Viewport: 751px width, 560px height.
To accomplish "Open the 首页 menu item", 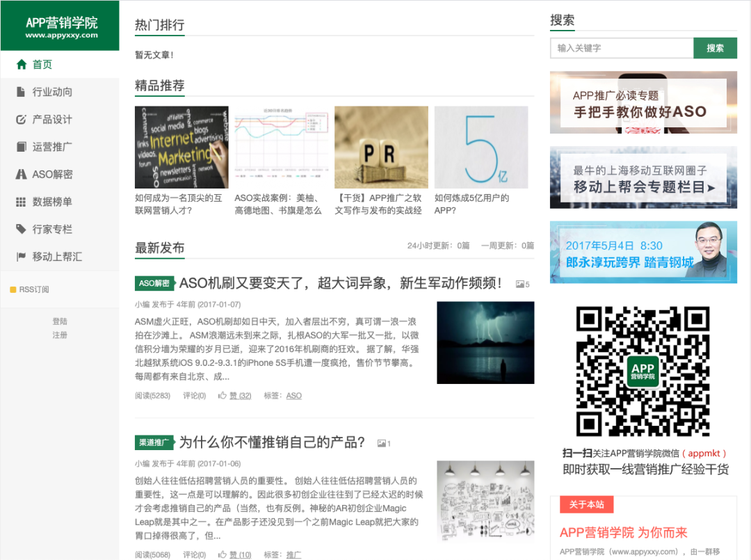I will pyautogui.click(x=59, y=64).
